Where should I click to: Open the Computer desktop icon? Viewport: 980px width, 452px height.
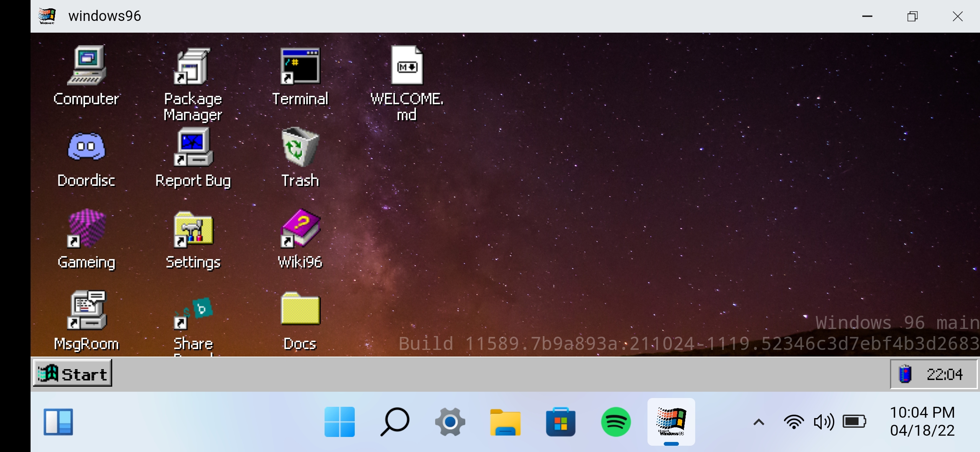point(86,75)
